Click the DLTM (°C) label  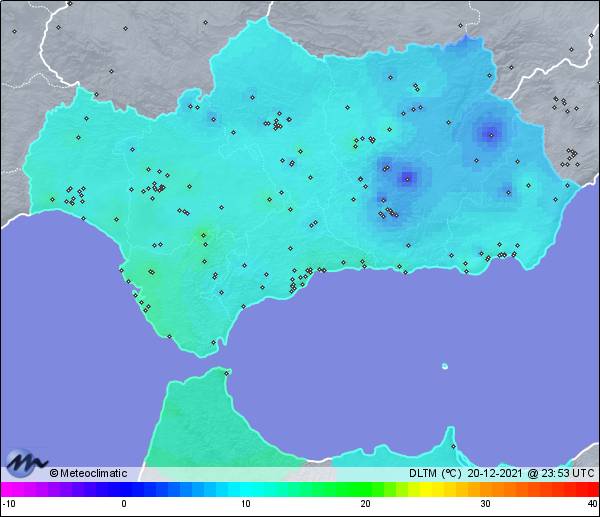pos(435,473)
